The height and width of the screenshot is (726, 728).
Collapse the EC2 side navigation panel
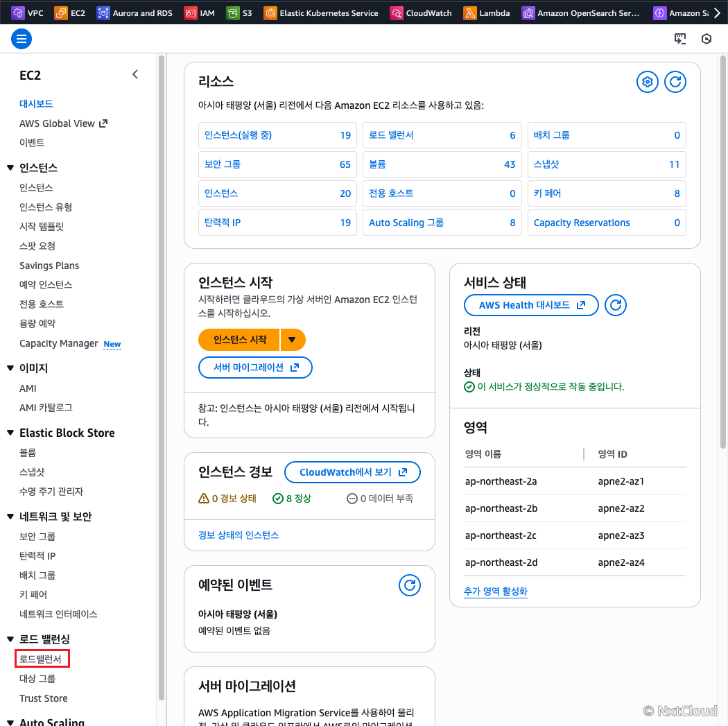pos(135,74)
